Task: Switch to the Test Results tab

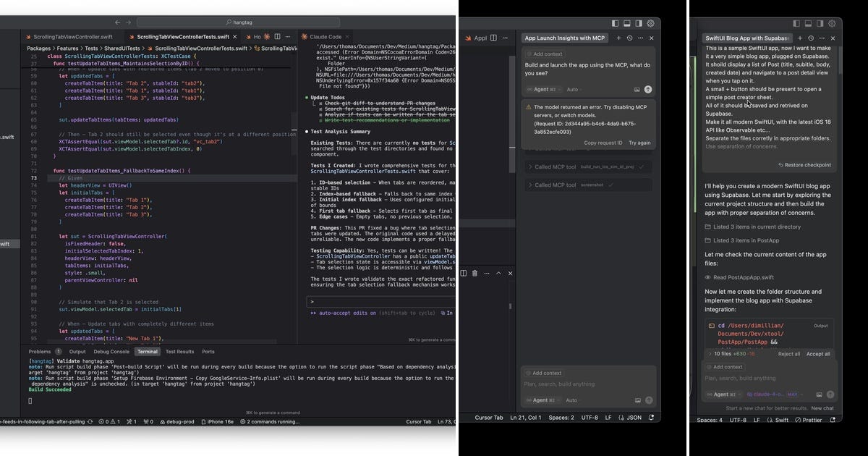Action: pyautogui.click(x=180, y=351)
